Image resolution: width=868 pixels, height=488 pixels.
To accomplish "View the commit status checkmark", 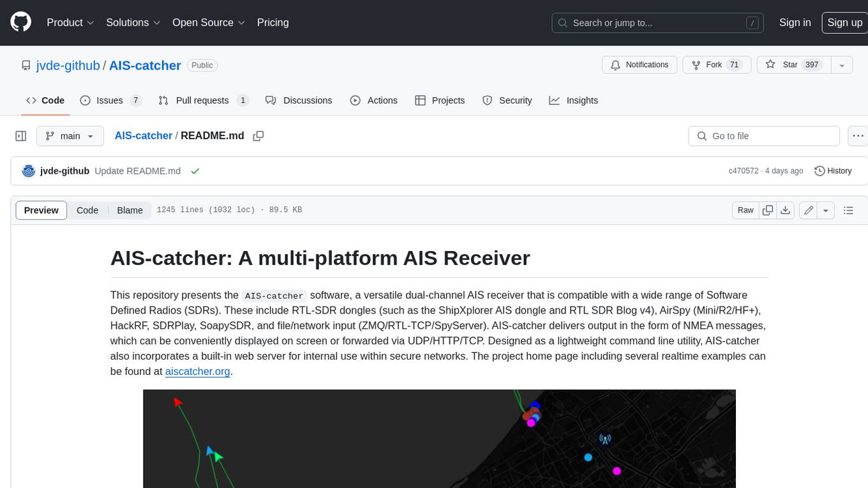I will pyautogui.click(x=195, y=171).
